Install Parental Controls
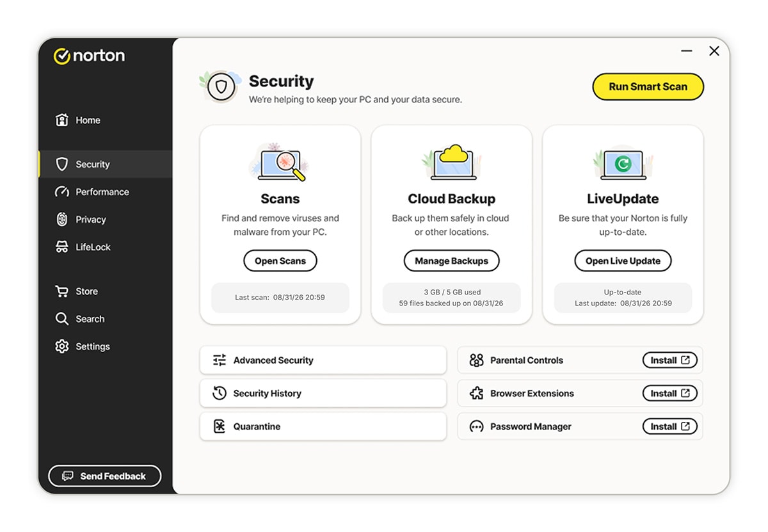 coord(670,360)
